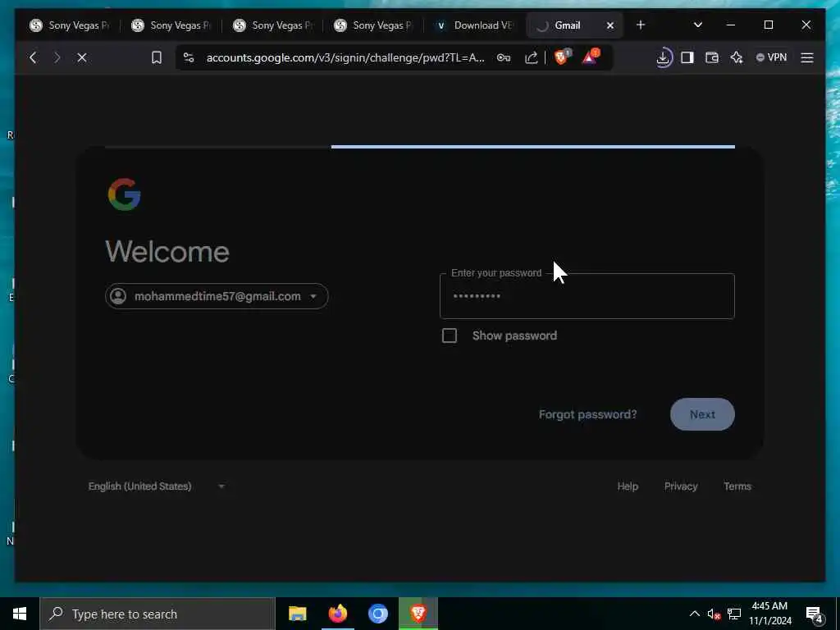Viewport: 840px width, 630px height.
Task: Switch to the Download VE tab
Action: point(475,25)
